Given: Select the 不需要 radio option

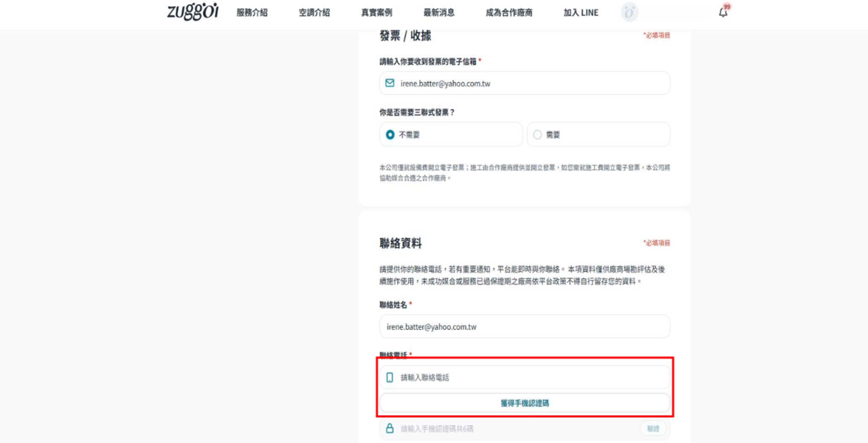Looking at the screenshot, I should tap(451, 135).
